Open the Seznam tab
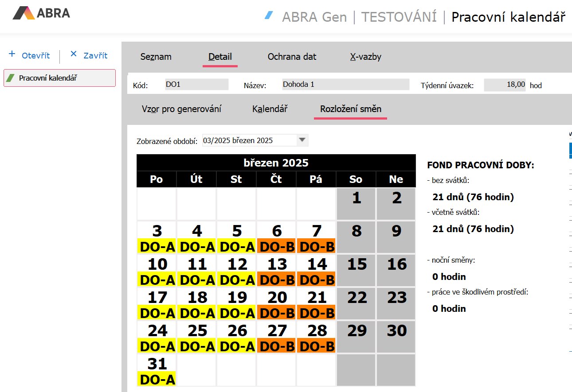 point(156,57)
